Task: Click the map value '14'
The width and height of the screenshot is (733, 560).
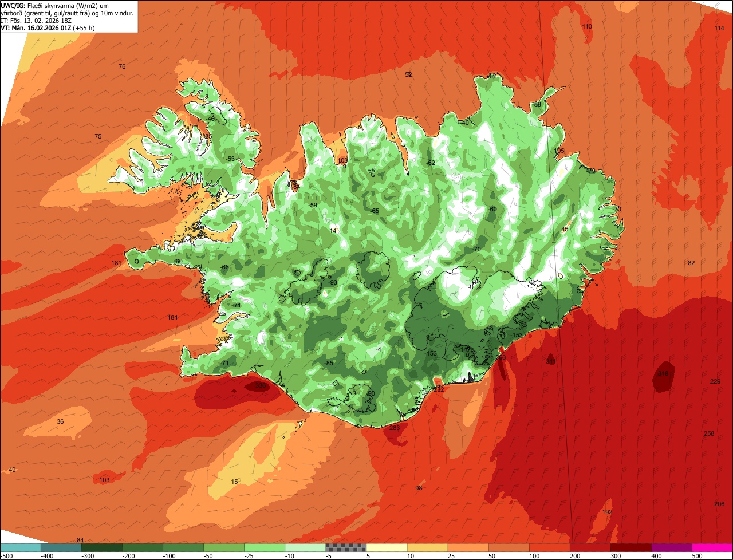Action: click(x=333, y=231)
